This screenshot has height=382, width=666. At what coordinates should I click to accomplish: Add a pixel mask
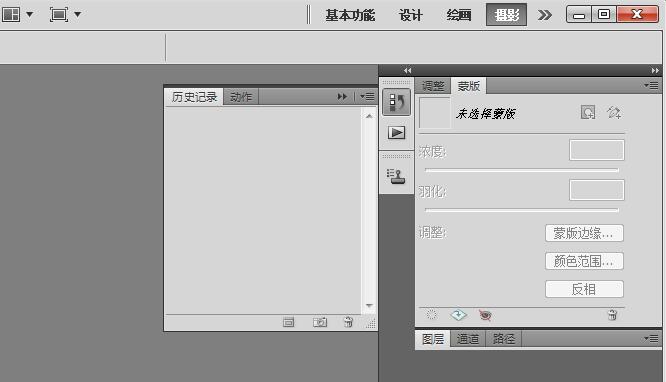click(x=588, y=113)
